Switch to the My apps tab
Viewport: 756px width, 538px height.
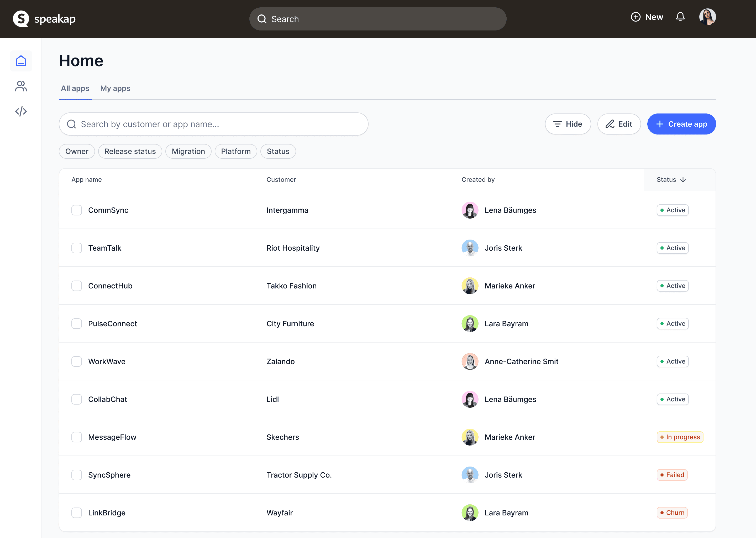click(x=115, y=89)
